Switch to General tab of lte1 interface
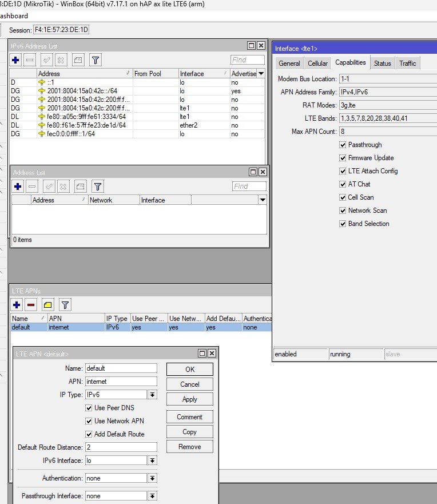This screenshot has height=504, width=437. click(289, 64)
